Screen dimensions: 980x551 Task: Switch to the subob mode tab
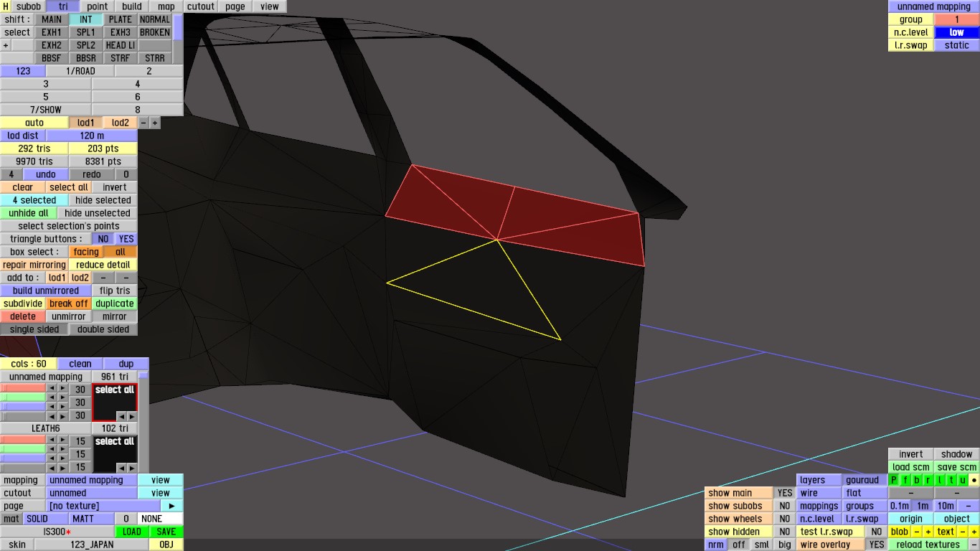[x=29, y=6]
